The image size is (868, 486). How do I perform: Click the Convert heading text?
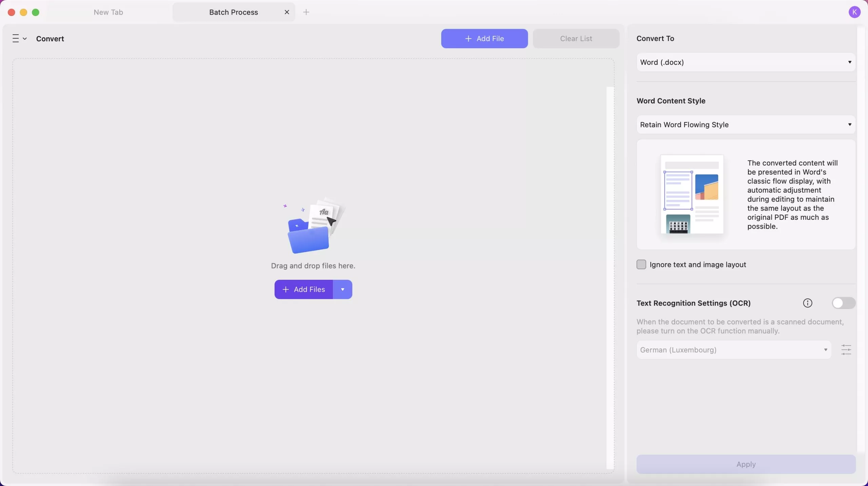point(50,39)
